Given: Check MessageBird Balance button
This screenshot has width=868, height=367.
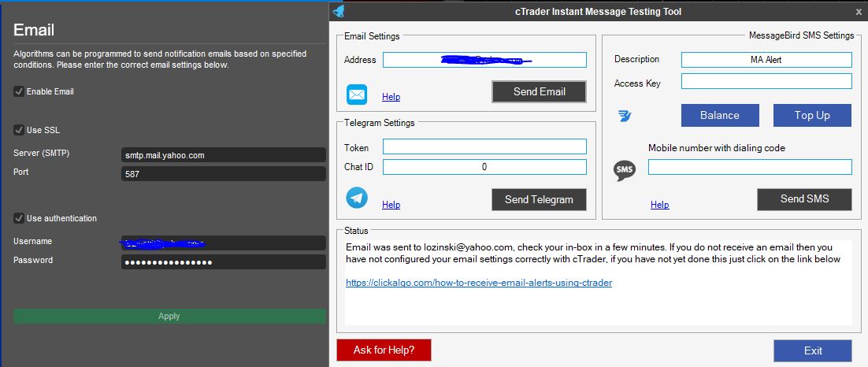Looking at the screenshot, I should (720, 115).
